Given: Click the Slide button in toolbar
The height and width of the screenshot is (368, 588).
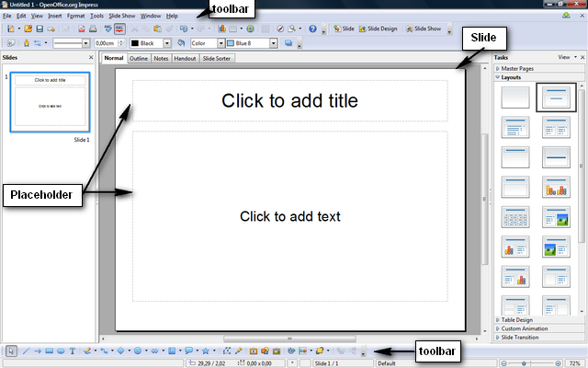Looking at the screenshot, I should coord(344,29).
